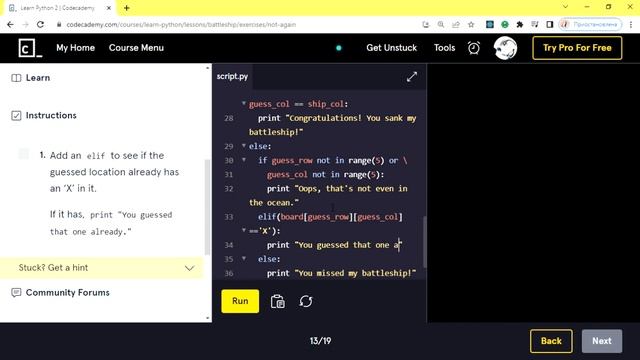Select the script.py file tab
This screenshot has height=360, width=640.
232,76
